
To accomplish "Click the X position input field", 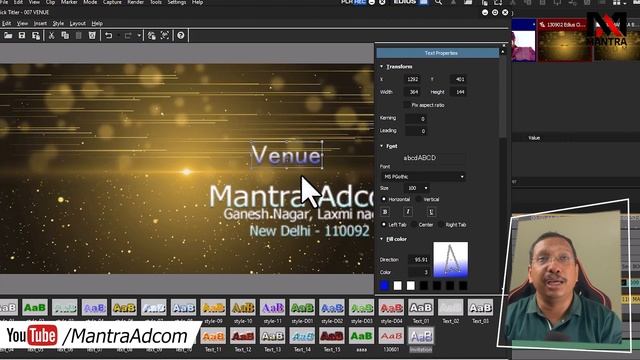I will 413,79.
